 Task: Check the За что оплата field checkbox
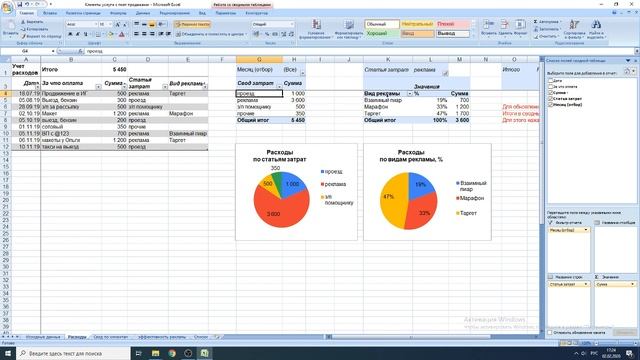(551, 87)
